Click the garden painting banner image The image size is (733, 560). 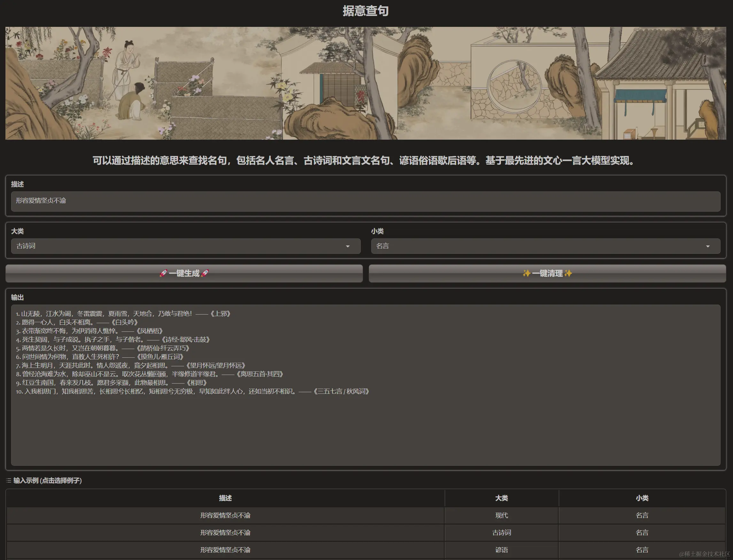366,83
